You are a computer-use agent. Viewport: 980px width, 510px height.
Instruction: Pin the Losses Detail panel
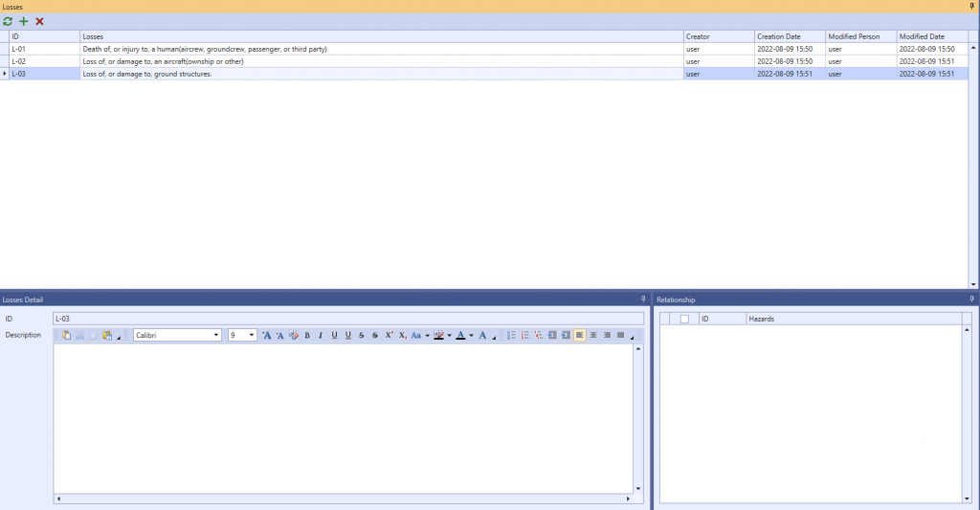[x=643, y=299]
